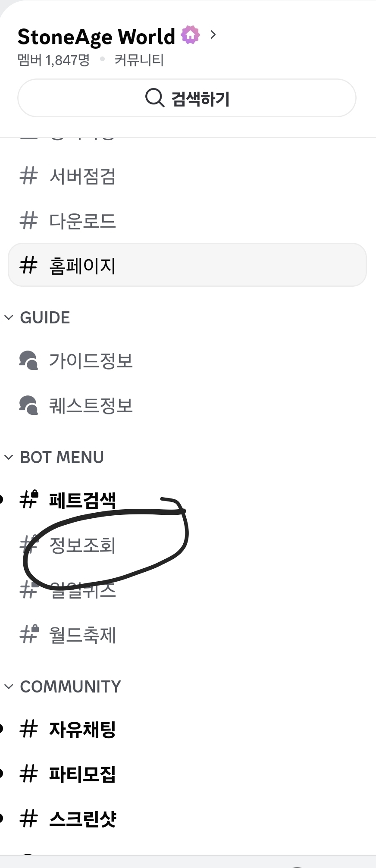This screenshot has height=868, width=376.
Task: Go to the 스크린샷 channel
Action: [x=82, y=818]
